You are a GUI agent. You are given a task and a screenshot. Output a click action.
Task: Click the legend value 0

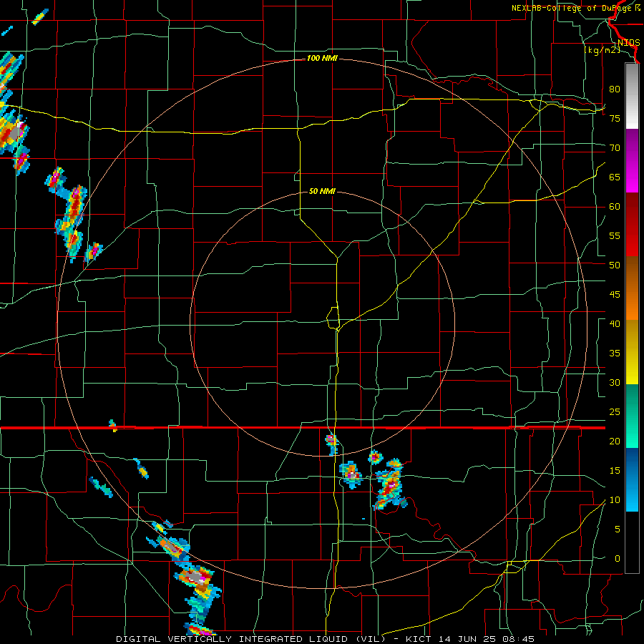[618, 559]
